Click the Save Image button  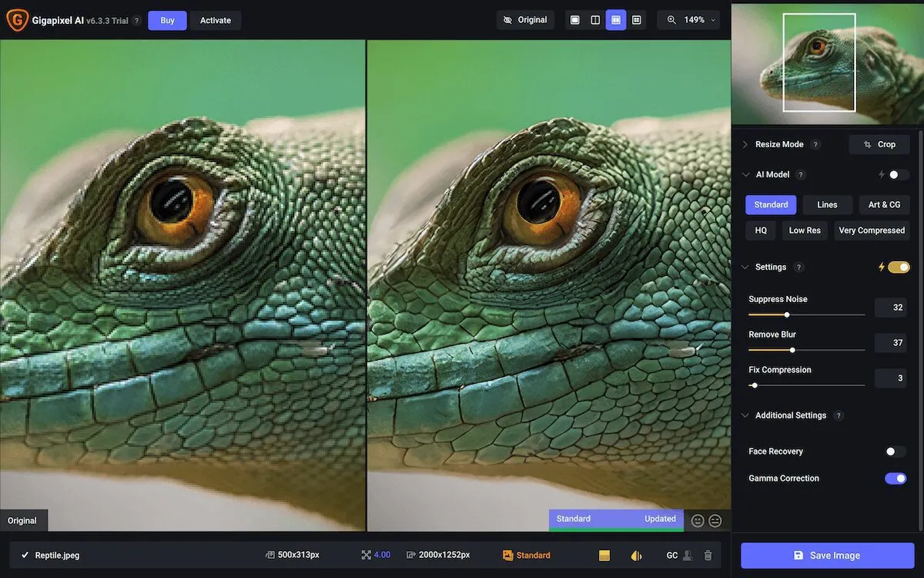tap(826, 555)
